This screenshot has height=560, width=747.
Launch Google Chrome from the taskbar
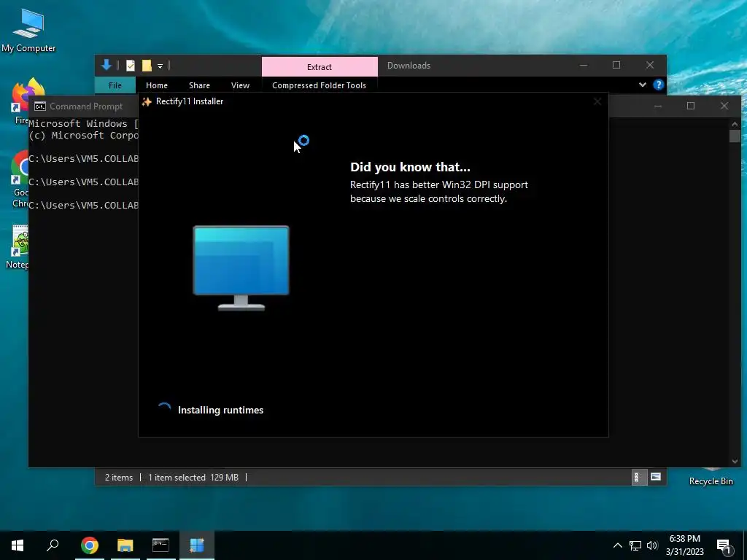point(90,545)
